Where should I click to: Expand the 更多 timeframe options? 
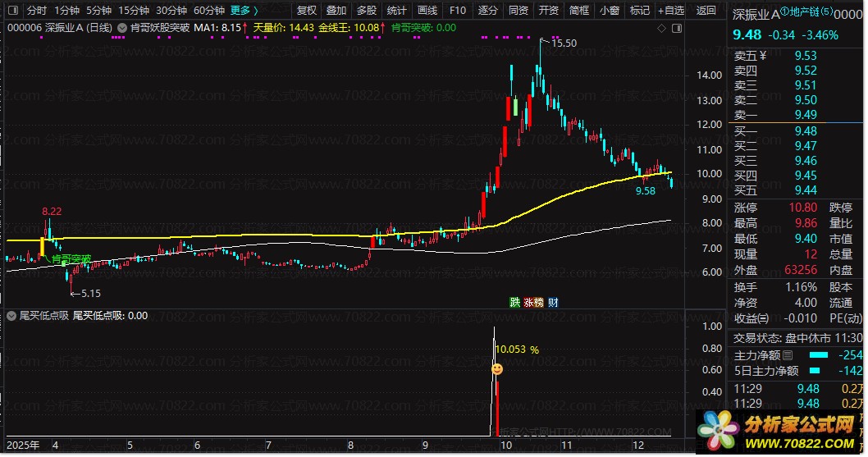coord(244,11)
